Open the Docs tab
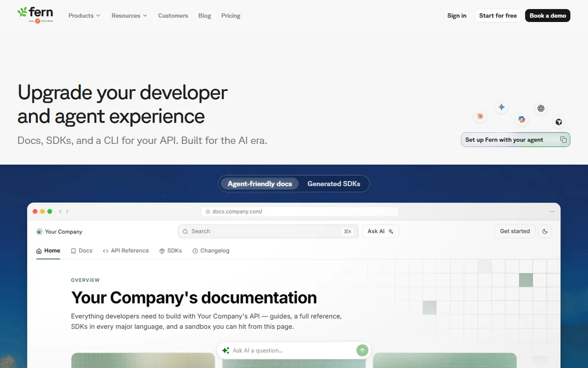The image size is (588, 368). click(x=81, y=250)
